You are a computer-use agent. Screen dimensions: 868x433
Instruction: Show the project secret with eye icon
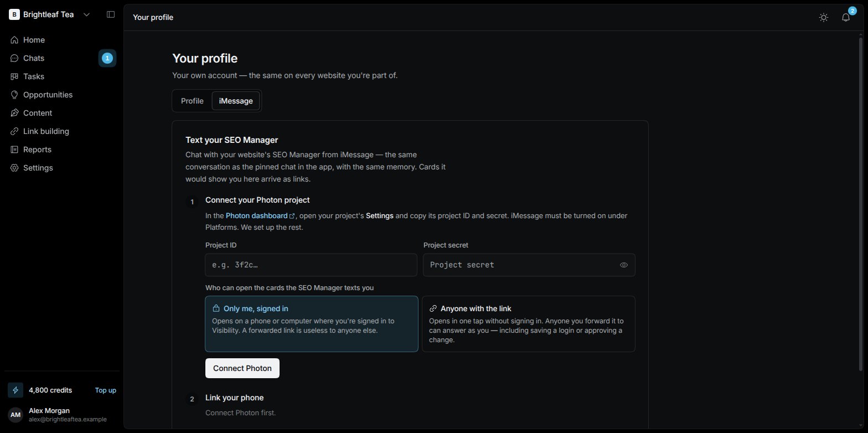624,265
